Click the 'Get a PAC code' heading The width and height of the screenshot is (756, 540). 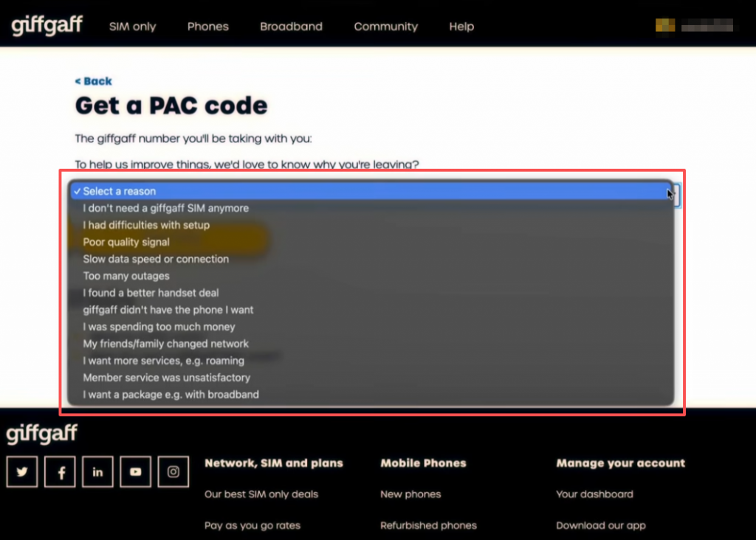coord(171,105)
